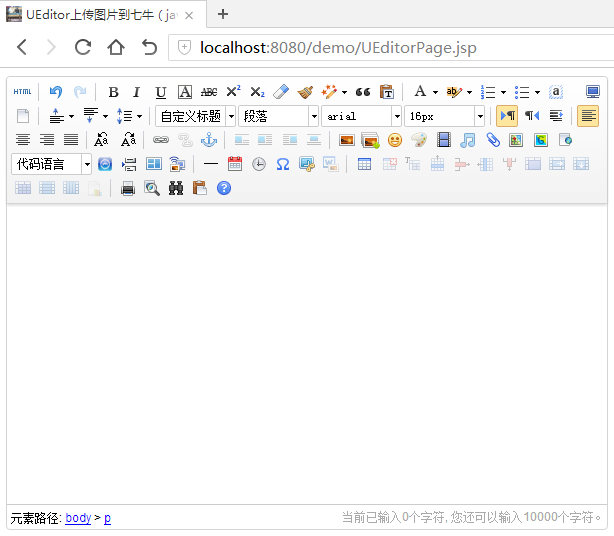
Task: Open a new browser tab
Action: click(223, 14)
